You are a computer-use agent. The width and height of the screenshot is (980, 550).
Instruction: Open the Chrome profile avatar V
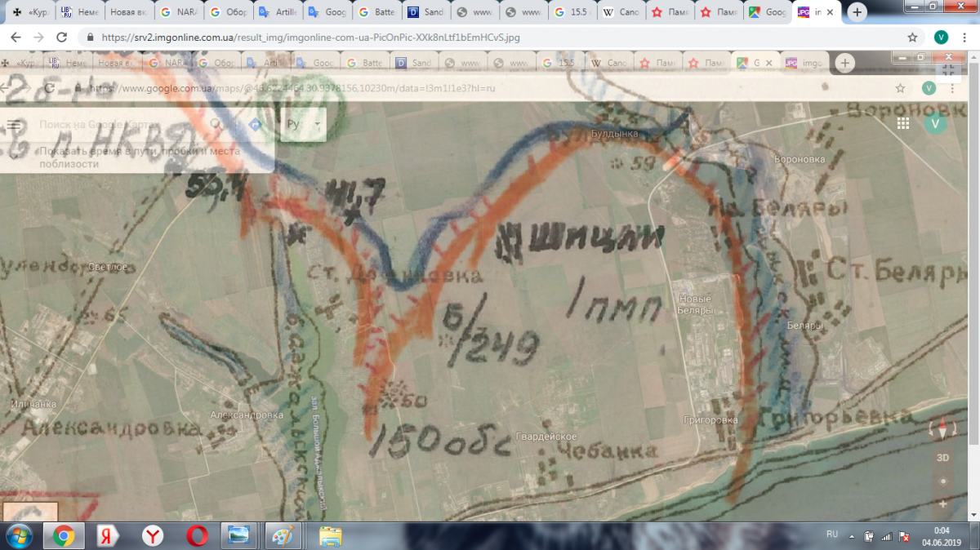[941, 38]
